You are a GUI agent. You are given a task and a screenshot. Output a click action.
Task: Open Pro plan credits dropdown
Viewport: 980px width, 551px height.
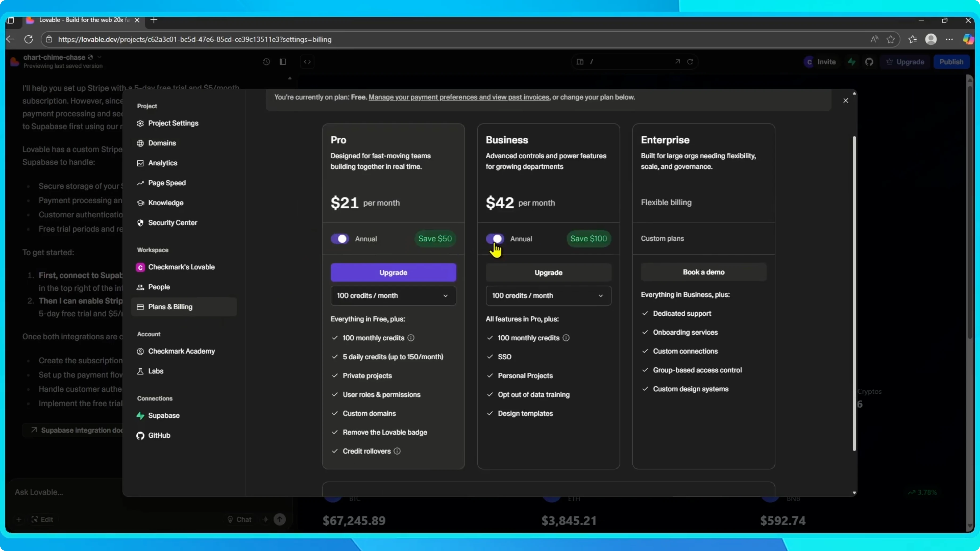[x=393, y=295]
